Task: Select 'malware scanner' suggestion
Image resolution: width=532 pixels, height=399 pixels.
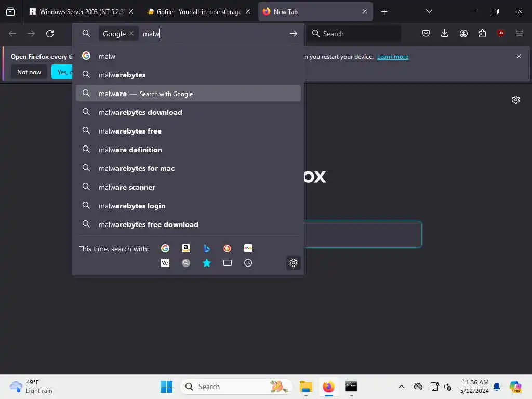Action: pyautogui.click(x=188, y=187)
